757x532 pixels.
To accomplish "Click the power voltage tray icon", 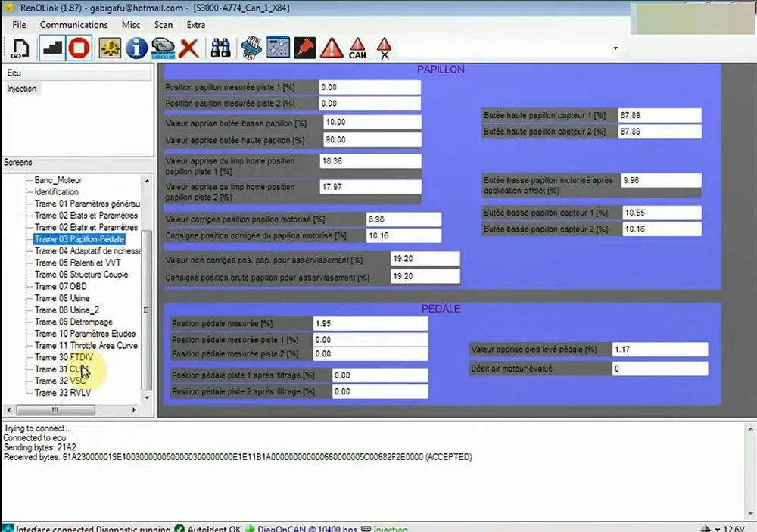I will pyautogui.click(x=706, y=529).
